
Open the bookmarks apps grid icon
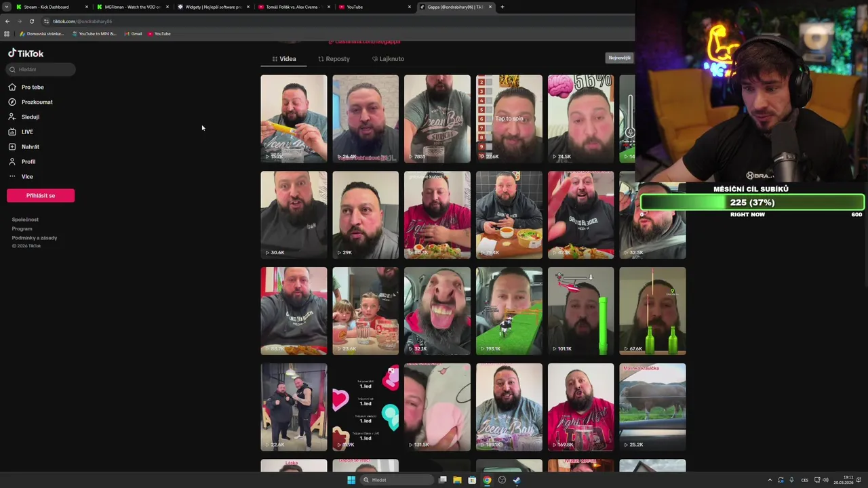(x=7, y=33)
